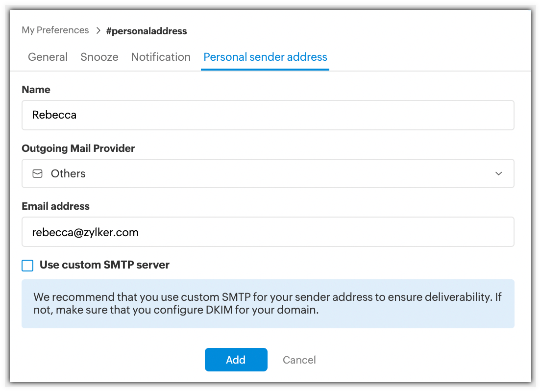Click the chevron arrow in the Others dropdown

coord(498,173)
